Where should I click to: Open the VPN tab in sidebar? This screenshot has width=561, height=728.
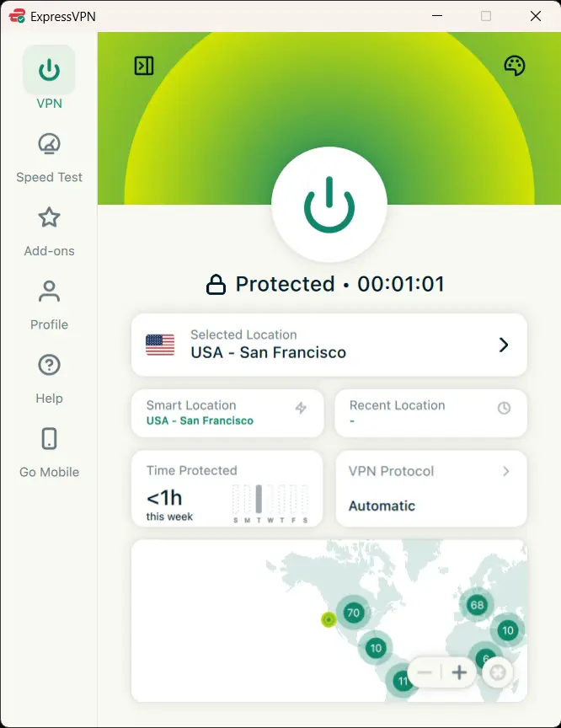[49, 78]
